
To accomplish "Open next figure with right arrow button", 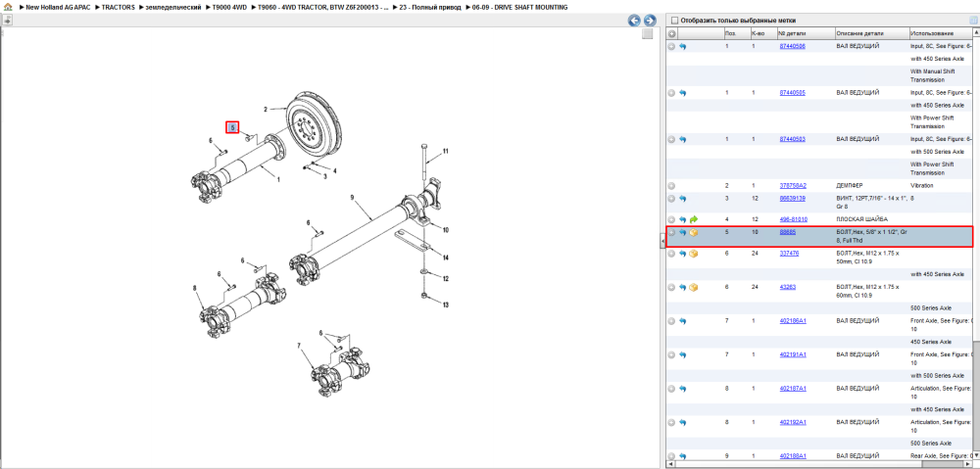I will click(x=650, y=21).
